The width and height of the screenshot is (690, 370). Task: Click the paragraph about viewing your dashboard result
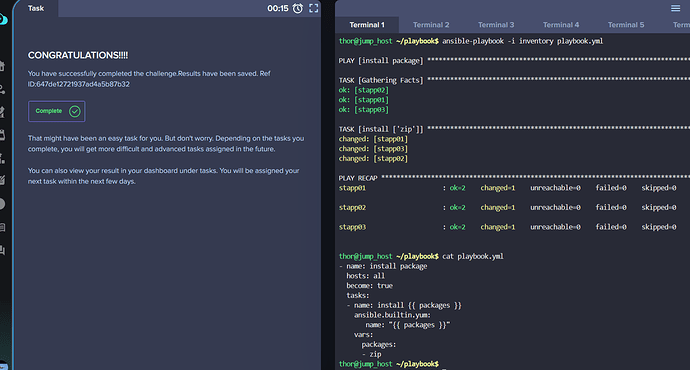(x=163, y=176)
